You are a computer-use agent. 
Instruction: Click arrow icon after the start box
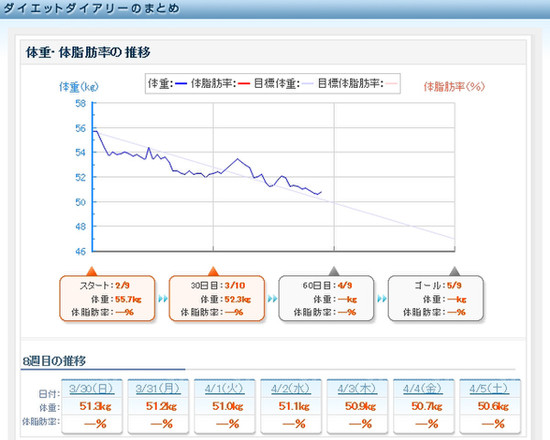click(x=163, y=299)
